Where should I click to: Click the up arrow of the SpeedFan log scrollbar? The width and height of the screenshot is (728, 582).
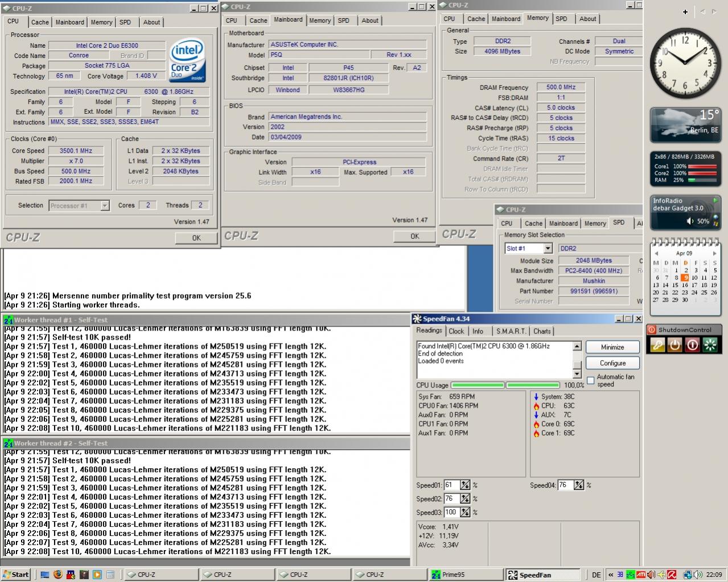pyautogui.click(x=577, y=346)
